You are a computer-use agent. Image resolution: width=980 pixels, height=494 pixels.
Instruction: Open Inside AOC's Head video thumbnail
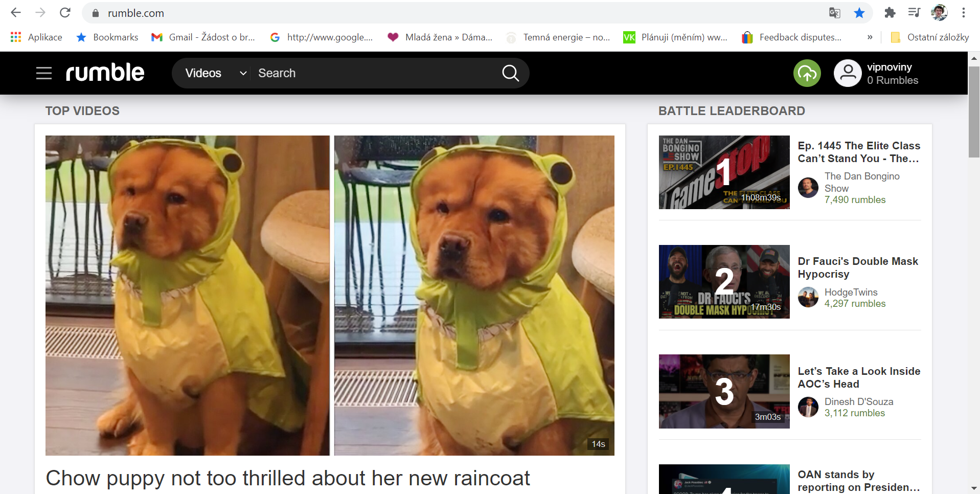coord(724,391)
